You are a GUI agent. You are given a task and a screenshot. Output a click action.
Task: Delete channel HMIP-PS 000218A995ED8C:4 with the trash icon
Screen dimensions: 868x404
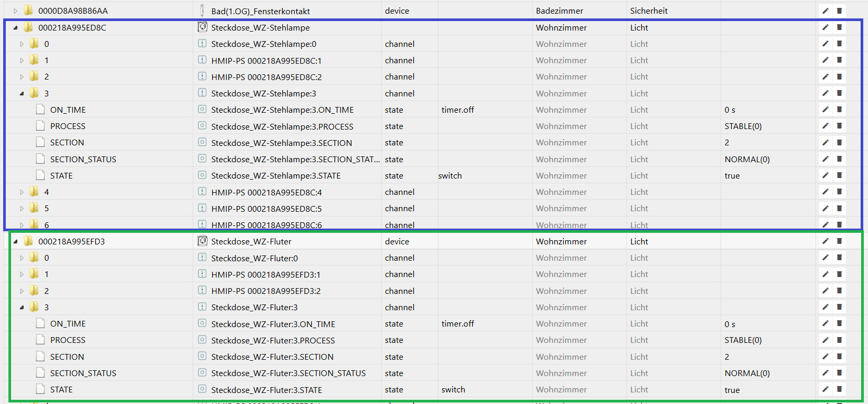coord(840,192)
